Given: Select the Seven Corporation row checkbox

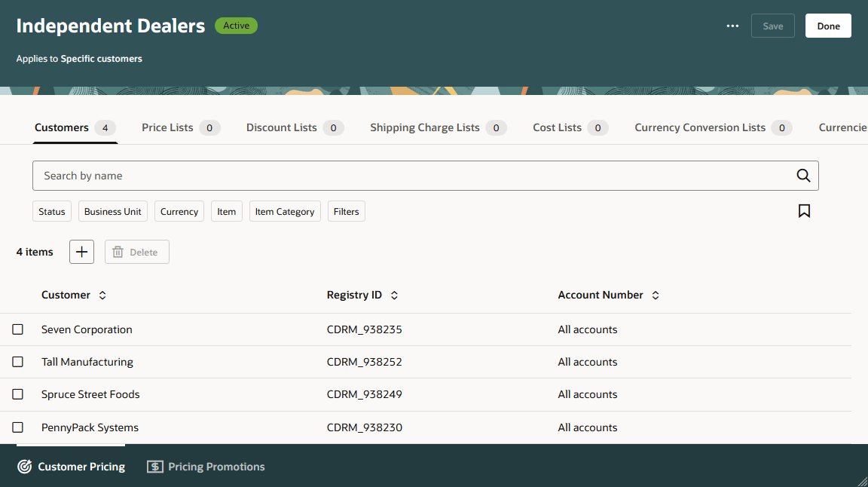Looking at the screenshot, I should (18, 329).
